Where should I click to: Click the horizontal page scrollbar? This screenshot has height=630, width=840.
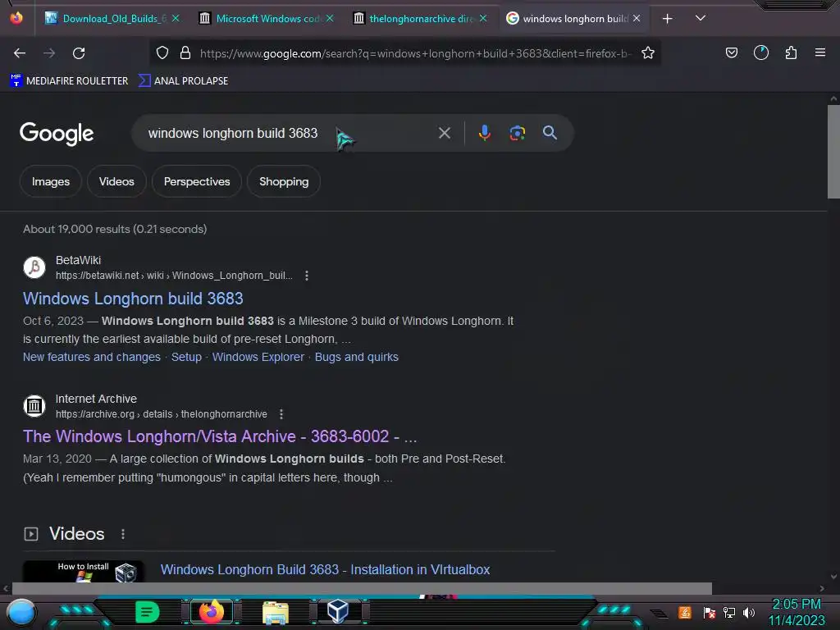click(362, 588)
